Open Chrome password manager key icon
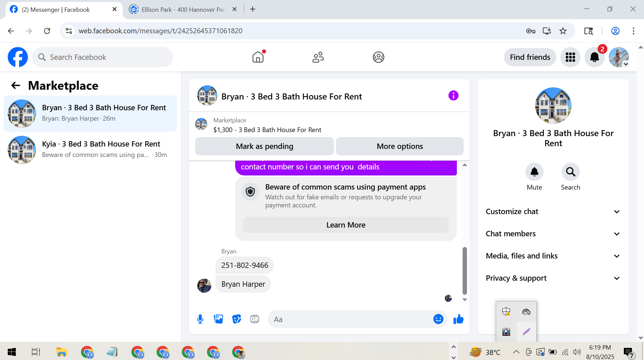644x360 pixels. click(x=531, y=31)
